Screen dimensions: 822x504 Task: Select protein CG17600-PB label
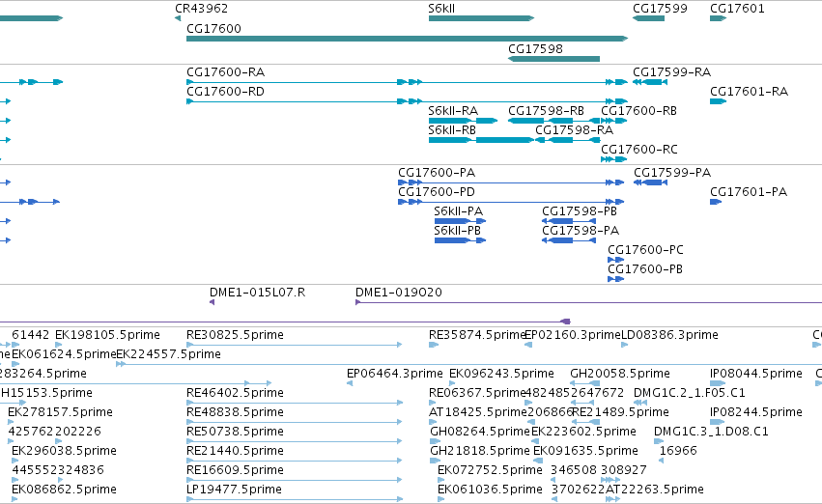pos(645,269)
